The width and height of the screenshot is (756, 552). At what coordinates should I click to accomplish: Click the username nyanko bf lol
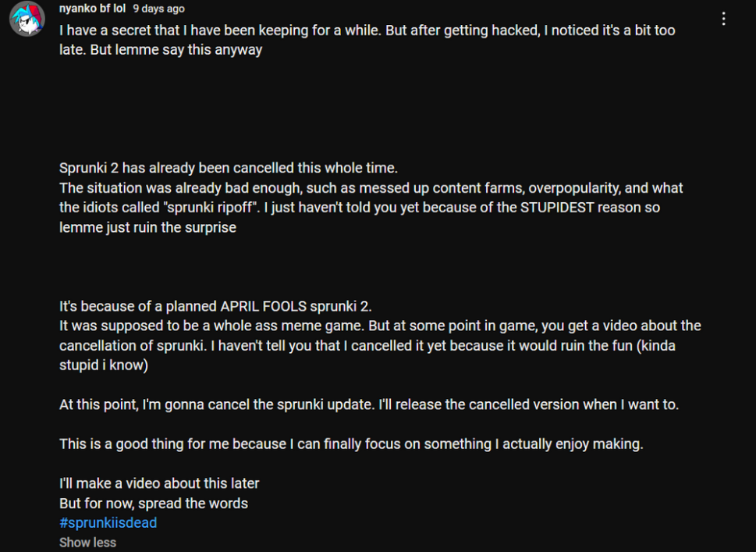pyautogui.click(x=92, y=9)
